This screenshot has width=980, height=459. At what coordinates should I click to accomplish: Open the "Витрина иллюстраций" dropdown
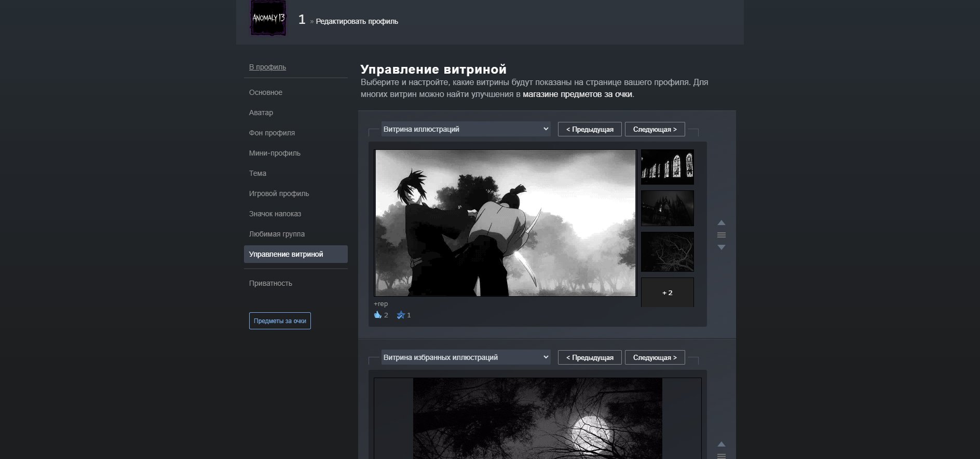pos(466,129)
